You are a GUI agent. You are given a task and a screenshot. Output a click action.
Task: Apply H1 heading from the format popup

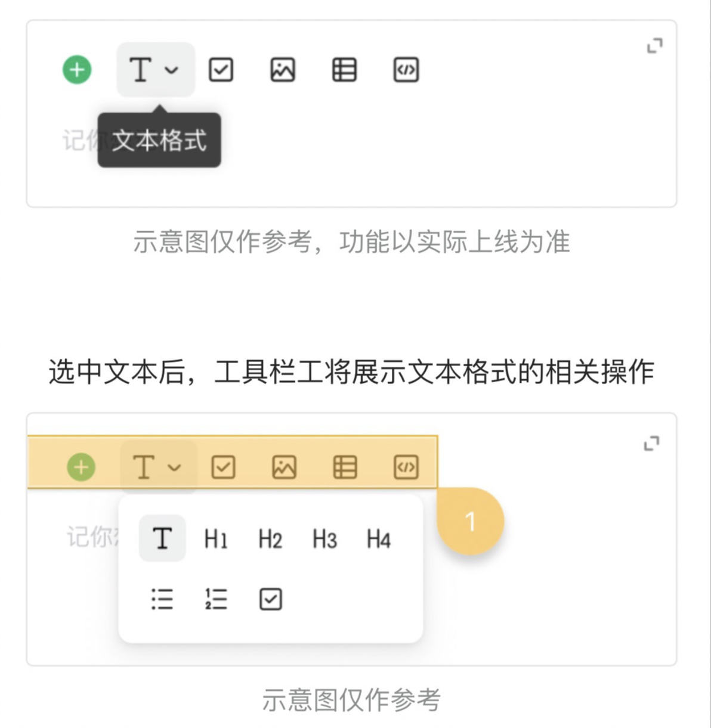coord(216,539)
